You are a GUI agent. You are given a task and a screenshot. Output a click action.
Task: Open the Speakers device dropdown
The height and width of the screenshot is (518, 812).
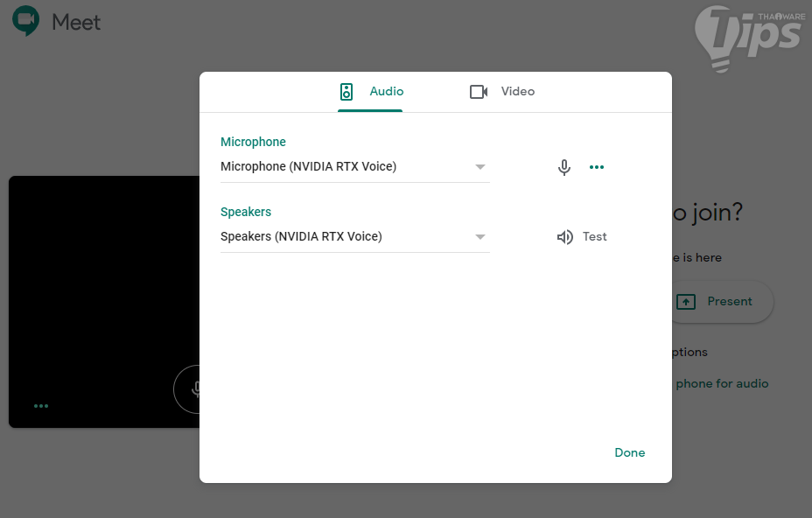354,237
